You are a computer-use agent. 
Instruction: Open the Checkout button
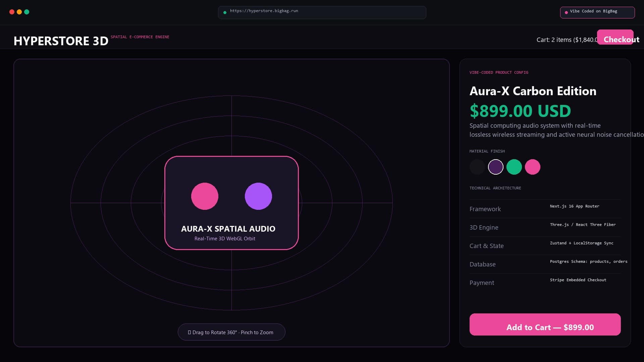[615, 37]
